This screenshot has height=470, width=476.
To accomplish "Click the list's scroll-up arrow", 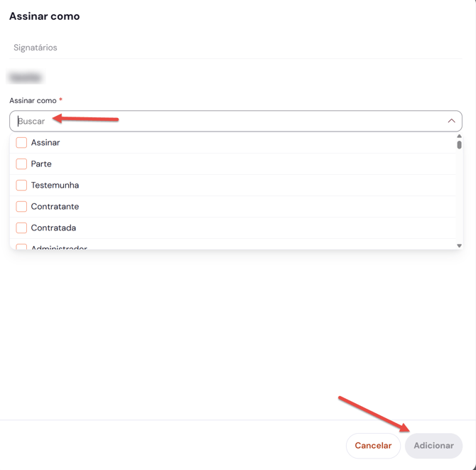I will (x=459, y=136).
